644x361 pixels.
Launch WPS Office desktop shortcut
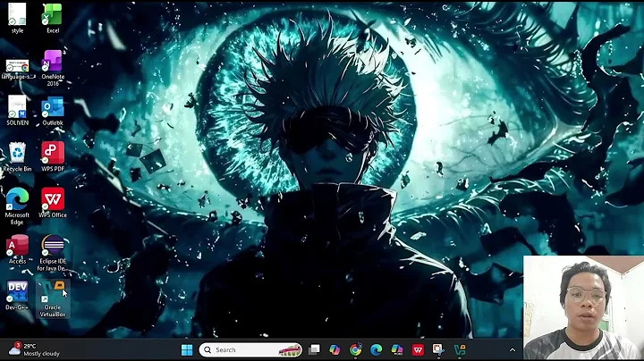point(53,203)
